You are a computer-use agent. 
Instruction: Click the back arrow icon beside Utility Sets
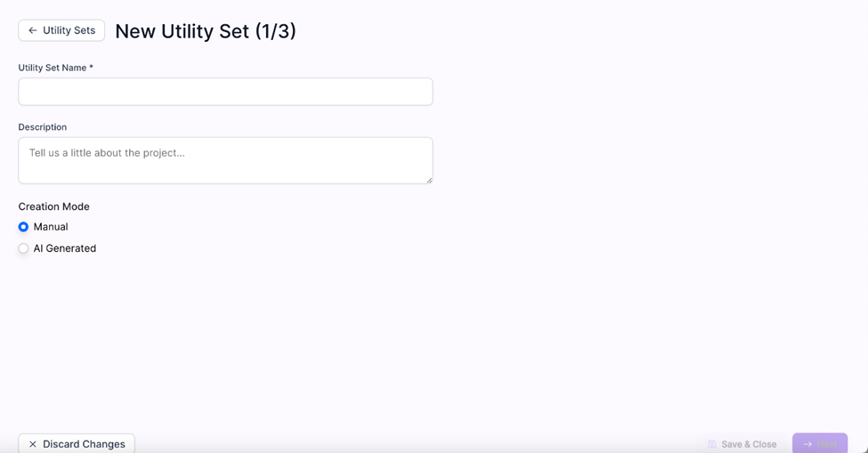(x=33, y=30)
